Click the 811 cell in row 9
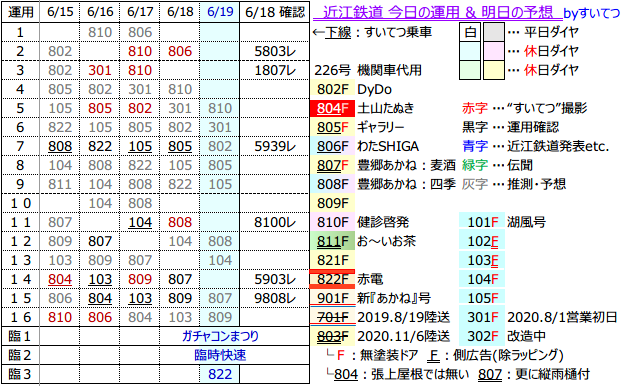 60,184
